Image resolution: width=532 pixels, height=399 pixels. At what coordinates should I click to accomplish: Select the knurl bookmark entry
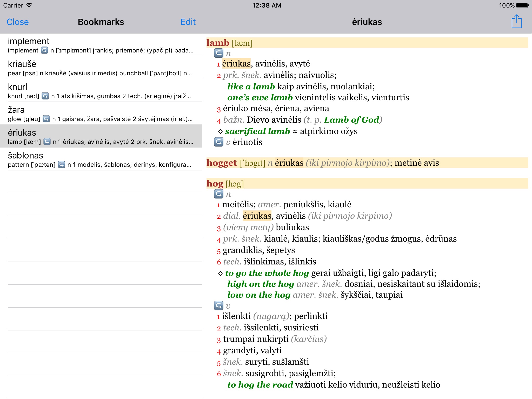[x=101, y=90]
